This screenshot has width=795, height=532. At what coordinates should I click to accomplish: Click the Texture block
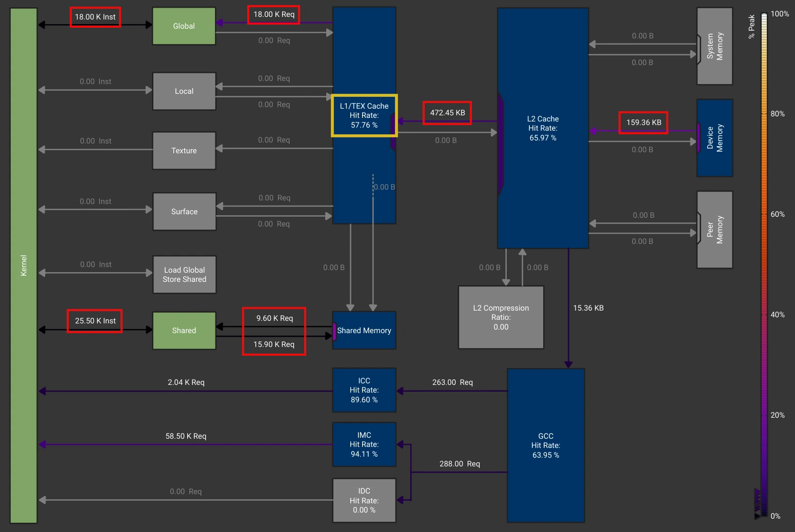point(184,151)
